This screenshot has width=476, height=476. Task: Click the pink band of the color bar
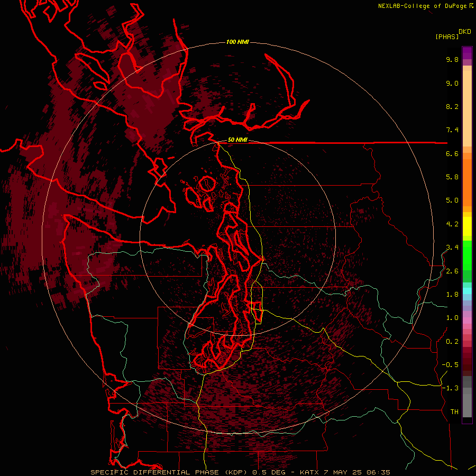[x=467, y=321]
